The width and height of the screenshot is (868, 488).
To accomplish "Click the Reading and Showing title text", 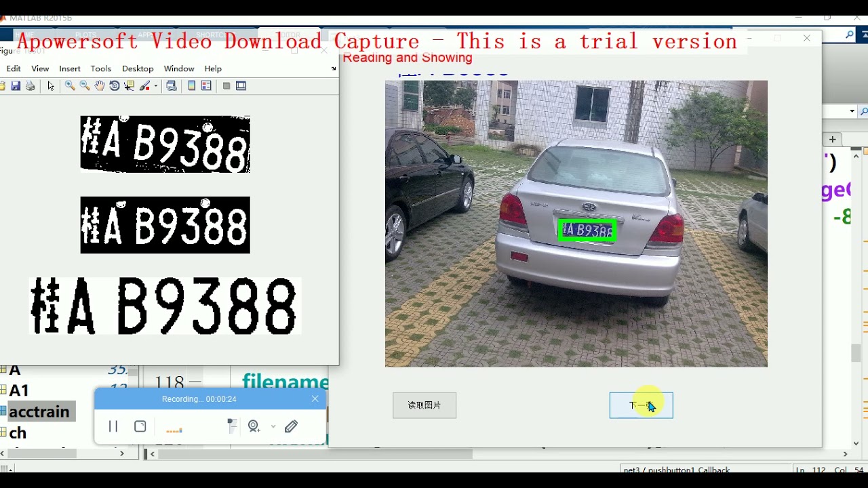I will click(x=408, y=58).
